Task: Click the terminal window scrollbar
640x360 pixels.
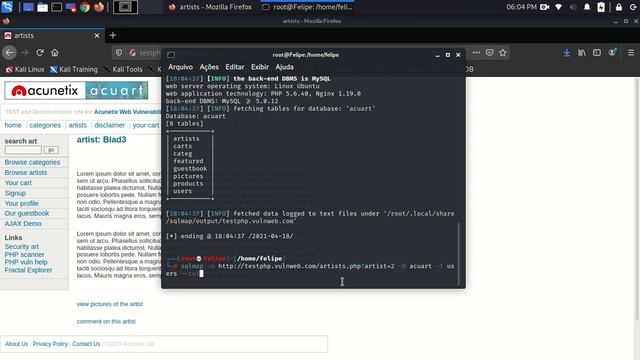Action: (x=459, y=254)
